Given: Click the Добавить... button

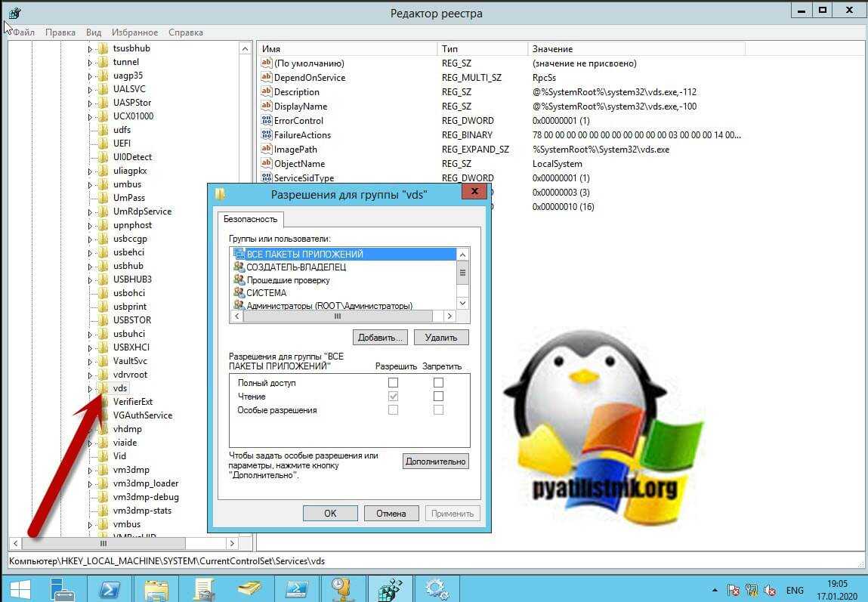Looking at the screenshot, I should pyautogui.click(x=381, y=337).
